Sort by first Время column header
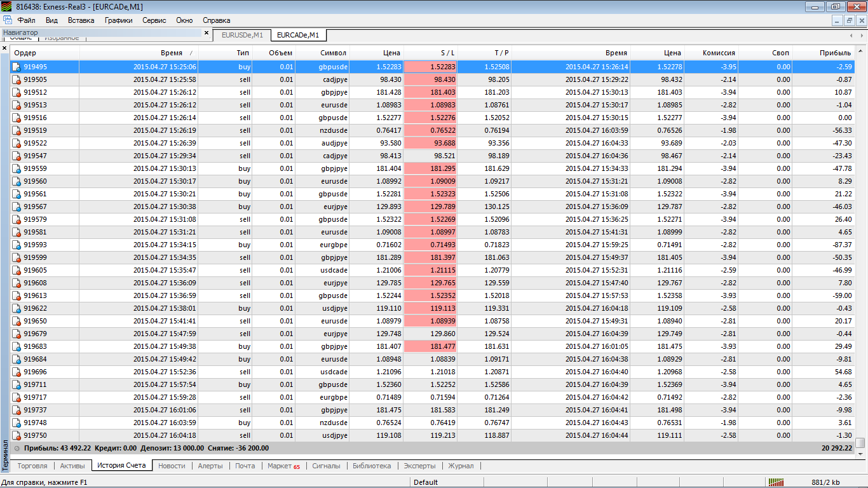Viewport: 868px width, 488px height. point(139,53)
